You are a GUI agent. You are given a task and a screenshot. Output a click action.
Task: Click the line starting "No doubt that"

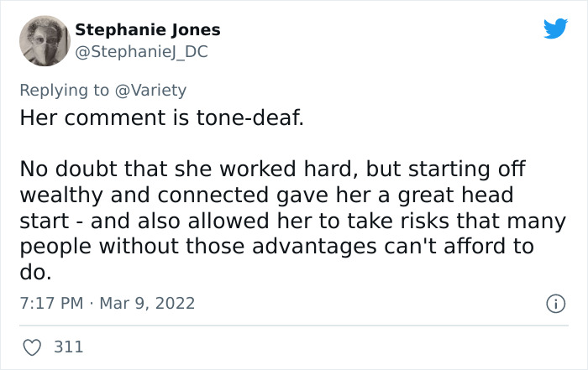pos(272,169)
